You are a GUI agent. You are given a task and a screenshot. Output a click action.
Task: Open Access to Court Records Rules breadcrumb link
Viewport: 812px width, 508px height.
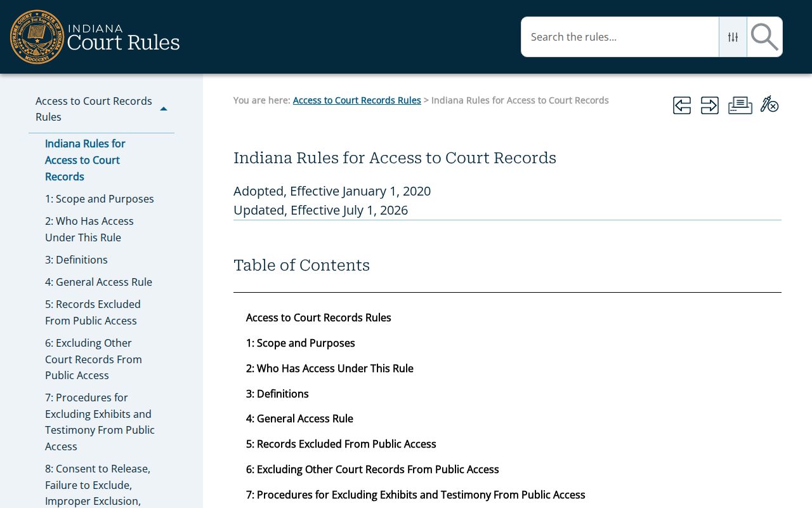[357, 100]
